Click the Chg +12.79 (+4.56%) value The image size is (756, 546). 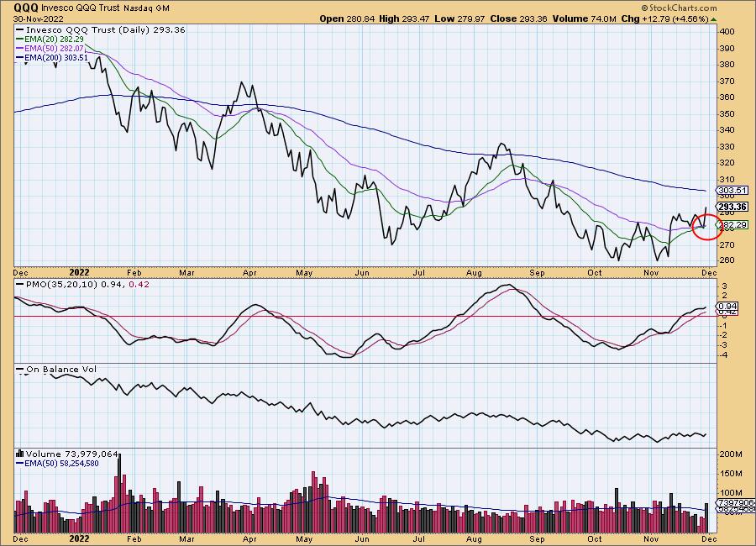click(665, 18)
